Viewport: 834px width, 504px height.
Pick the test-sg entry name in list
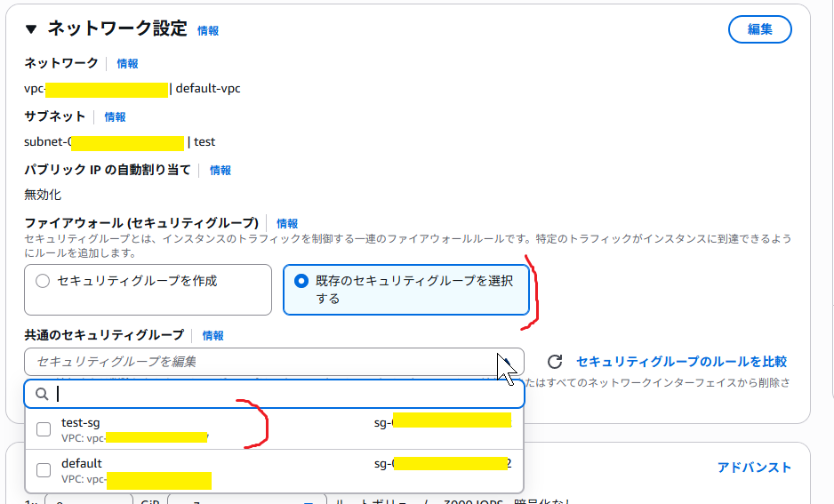tap(81, 422)
